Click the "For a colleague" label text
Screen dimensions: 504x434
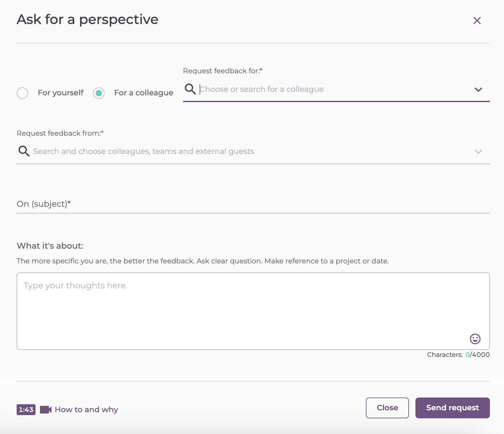(144, 93)
